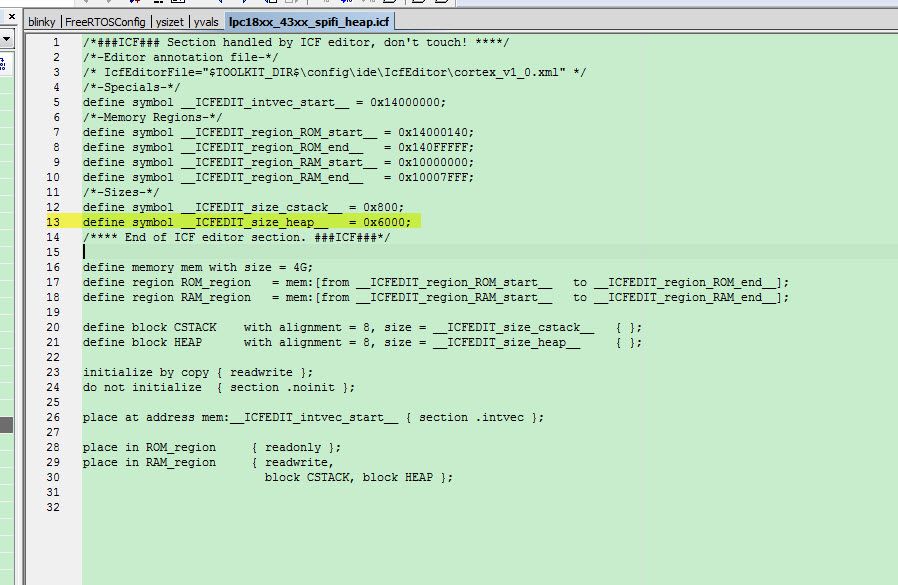Click the initialize by copy readwrite line
The height and width of the screenshot is (585, 898).
(x=198, y=372)
